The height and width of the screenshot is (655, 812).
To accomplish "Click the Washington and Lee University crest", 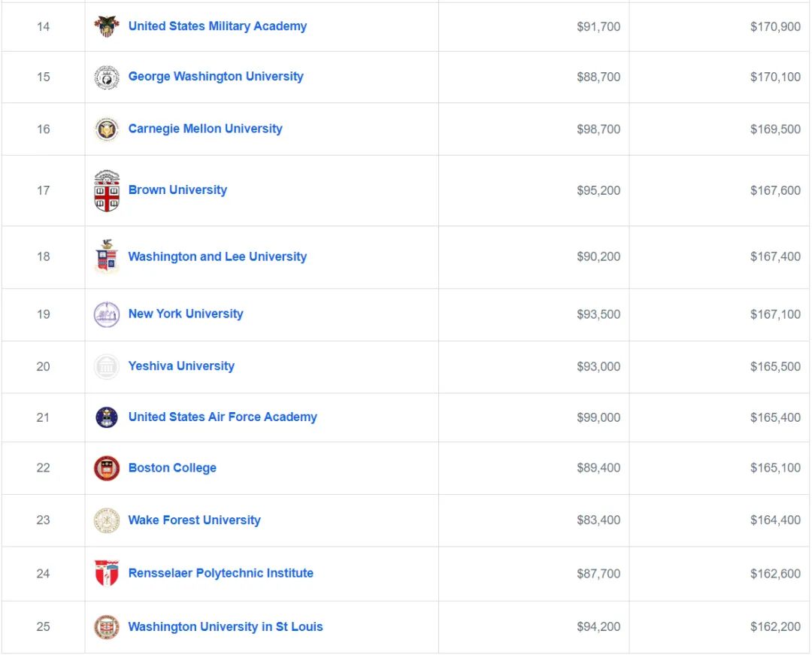I will (x=107, y=256).
